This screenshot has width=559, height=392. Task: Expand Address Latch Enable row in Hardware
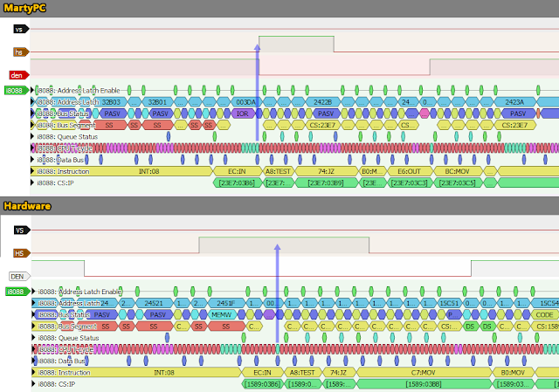pos(33,291)
